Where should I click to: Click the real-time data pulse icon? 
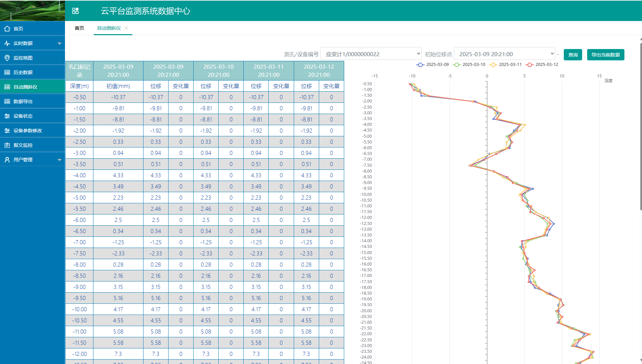click(x=7, y=43)
